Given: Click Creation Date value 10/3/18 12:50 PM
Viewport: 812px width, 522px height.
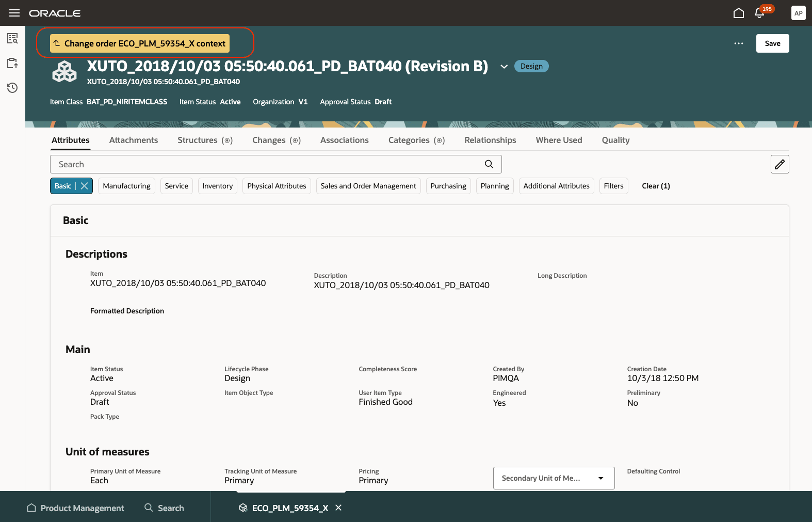Looking at the screenshot, I should pyautogui.click(x=663, y=378).
